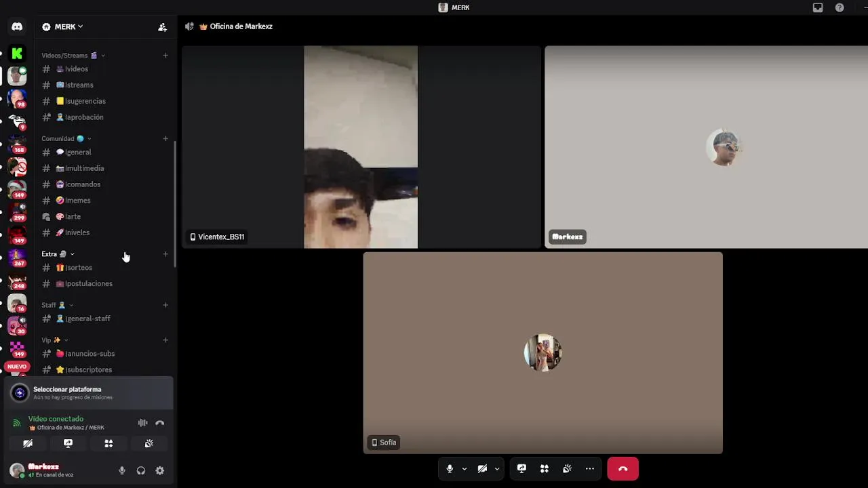
Task: Open server icon with 98 badge
Action: pyautogui.click(x=17, y=99)
